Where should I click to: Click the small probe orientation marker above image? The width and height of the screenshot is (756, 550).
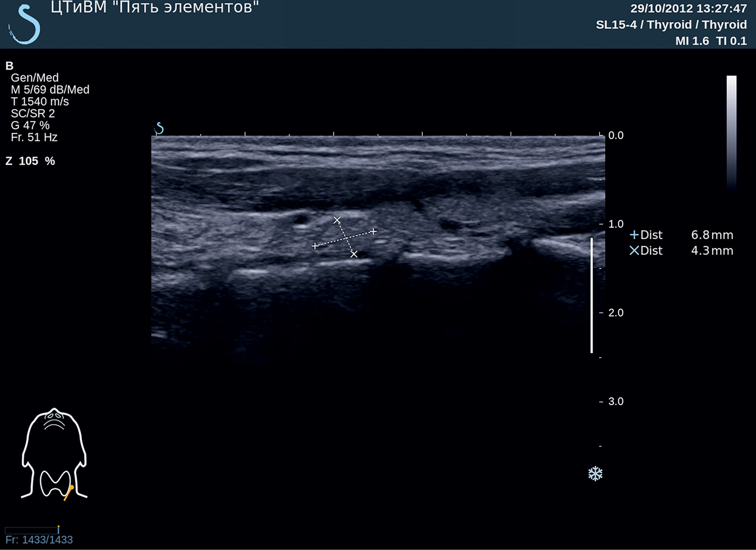(159, 129)
